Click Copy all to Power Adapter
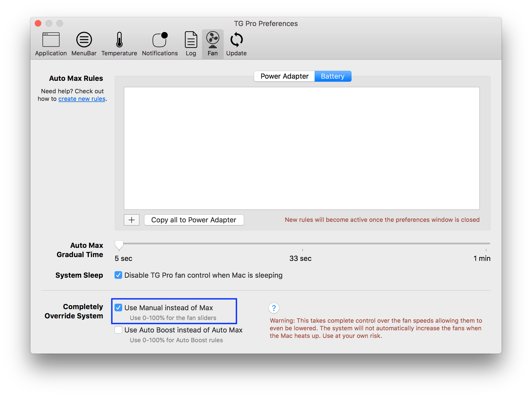 point(194,220)
